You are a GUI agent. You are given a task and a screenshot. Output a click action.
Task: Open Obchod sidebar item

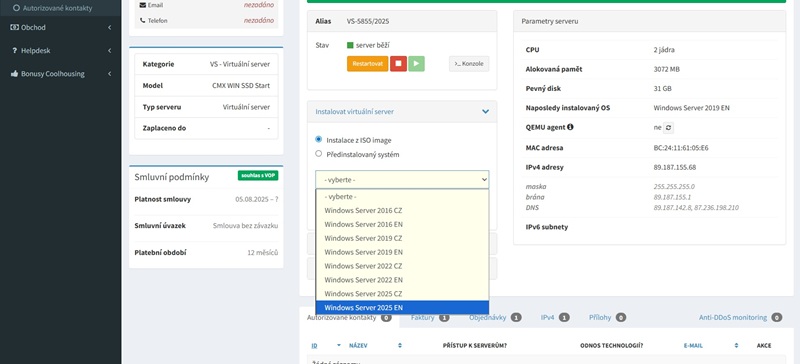pyautogui.click(x=60, y=27)
